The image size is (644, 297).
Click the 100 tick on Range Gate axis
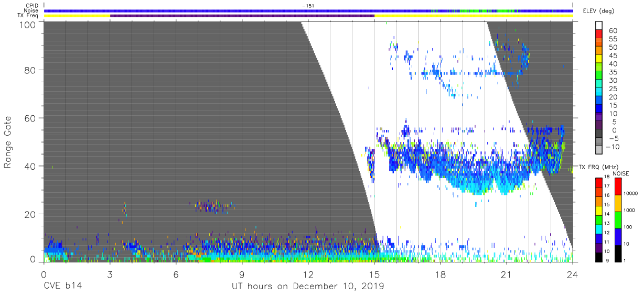[28, 25]
